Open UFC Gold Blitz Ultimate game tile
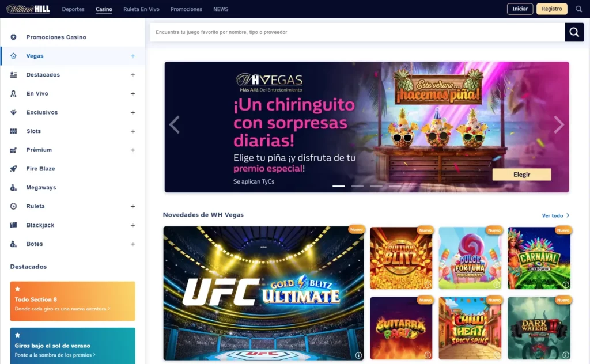This screenshot has width=590, height=364. tap(263, 293)
